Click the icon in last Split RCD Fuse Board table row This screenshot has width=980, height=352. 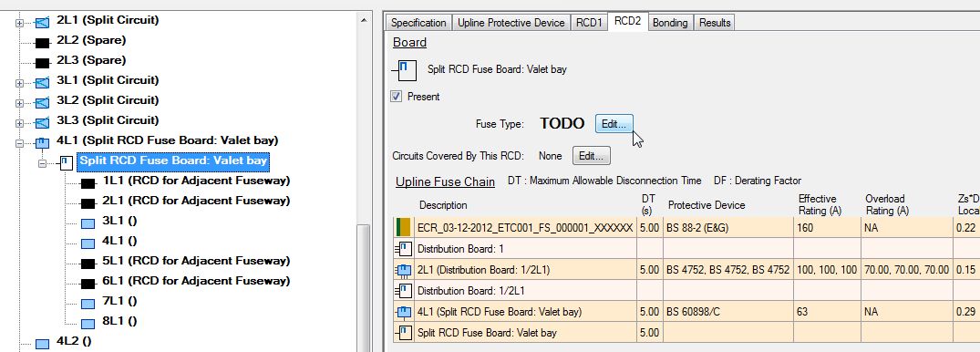405,333
